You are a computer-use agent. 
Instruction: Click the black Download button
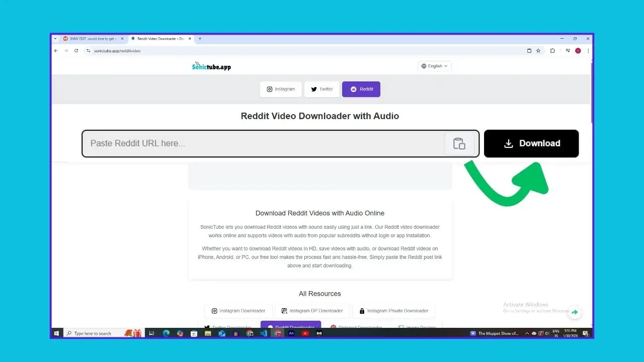tap(531, 143)
